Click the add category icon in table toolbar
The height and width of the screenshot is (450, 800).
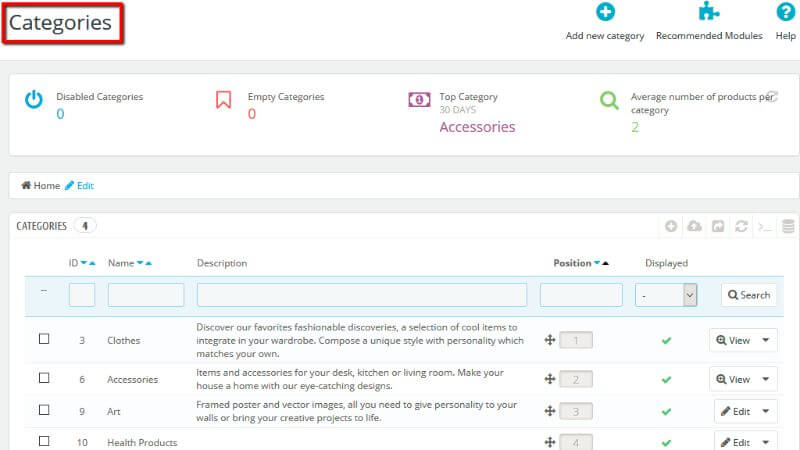click(671, 226)
